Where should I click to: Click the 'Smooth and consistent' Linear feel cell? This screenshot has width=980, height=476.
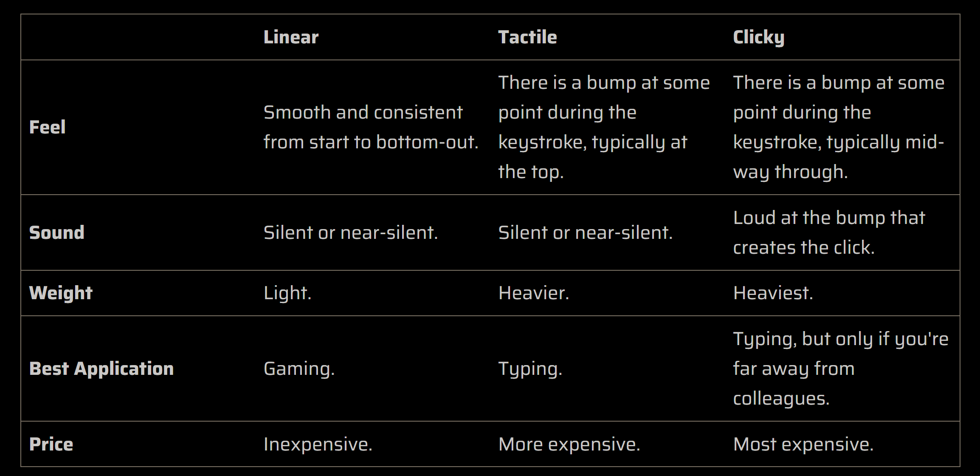pyautogui.click(x=370, y=127)
